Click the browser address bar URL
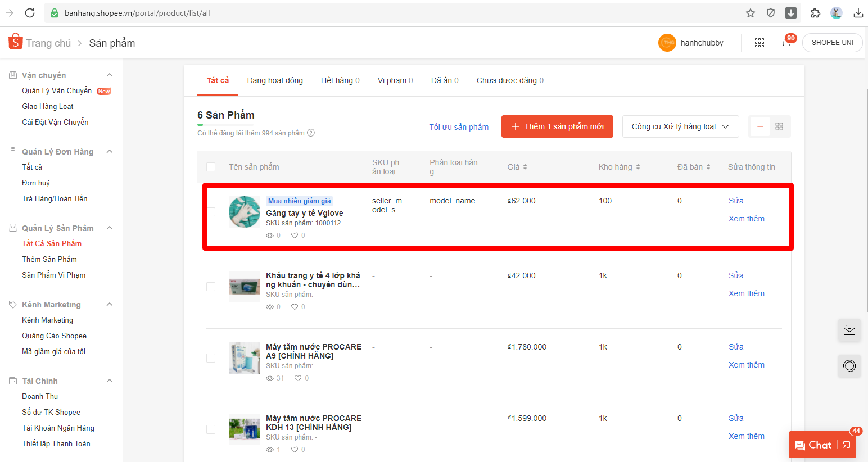The image size is (868, 462). coord(137,13)
